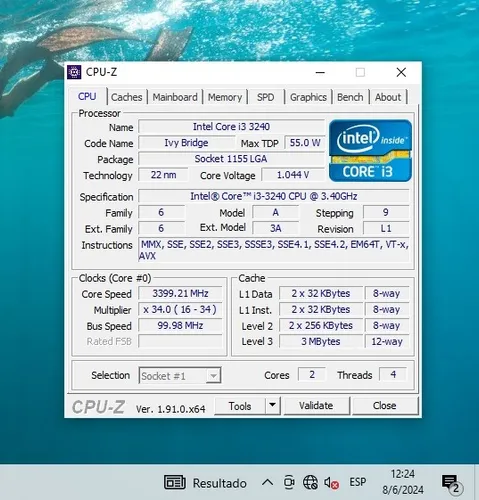Image resolution: width=479 pixels, height=500 pixels.
Task: Click the Multiplier value x 34.0
Action: coord(180,310)
